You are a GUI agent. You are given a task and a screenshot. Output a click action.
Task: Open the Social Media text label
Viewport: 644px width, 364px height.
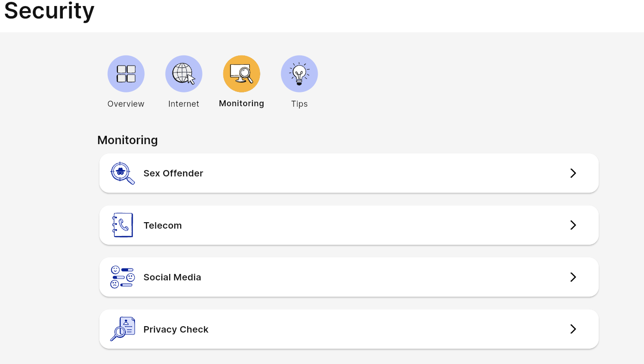(172, 277)
